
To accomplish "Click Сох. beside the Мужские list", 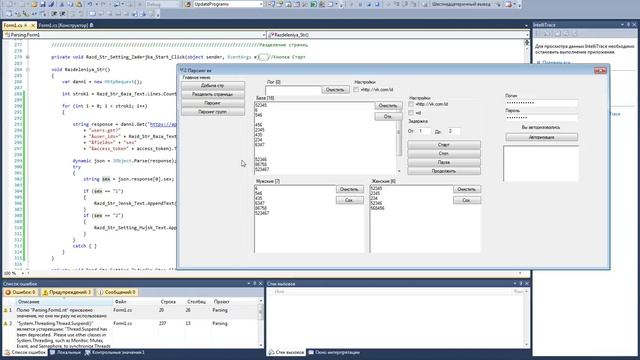I will click(x=349, y=200).
